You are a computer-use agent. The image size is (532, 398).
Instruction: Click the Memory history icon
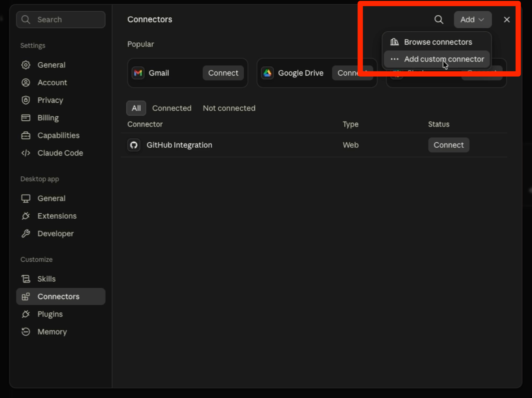pos(26,332)
